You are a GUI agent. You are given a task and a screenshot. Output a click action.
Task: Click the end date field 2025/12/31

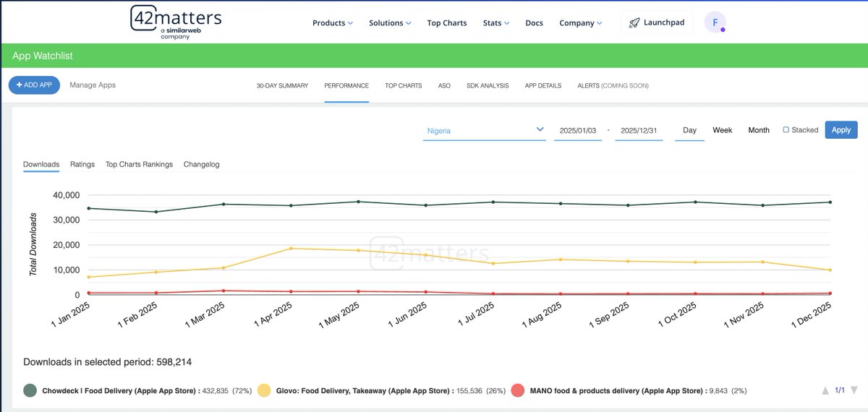(639, 131)
